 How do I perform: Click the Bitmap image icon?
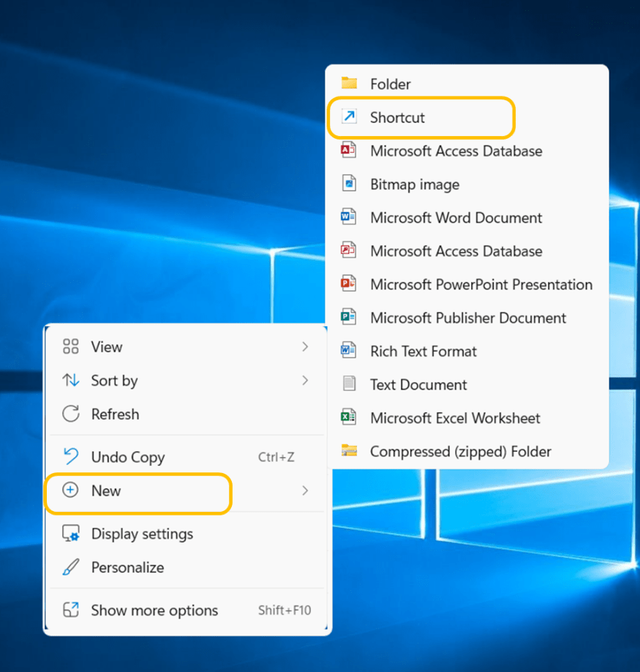click(x=350, y=184)
